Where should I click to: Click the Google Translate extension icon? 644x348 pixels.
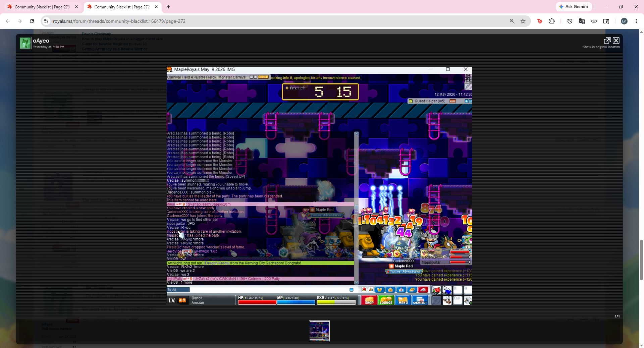click(x=582, y=21)
